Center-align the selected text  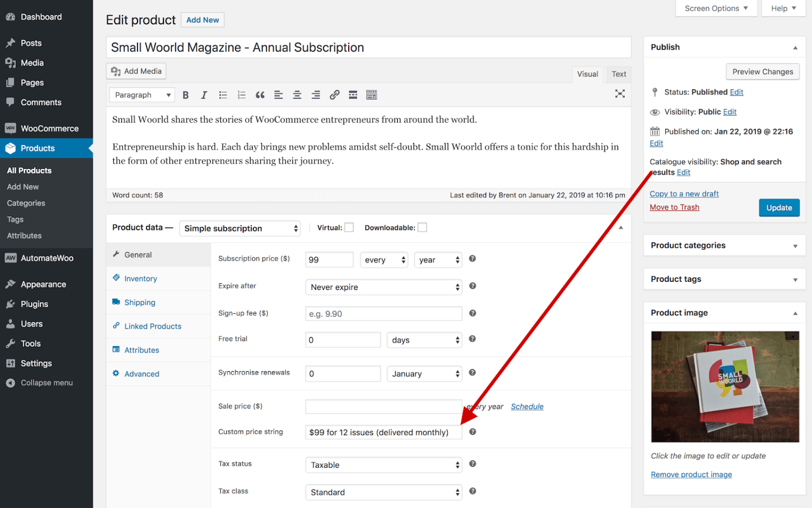(x=297, y=95)
